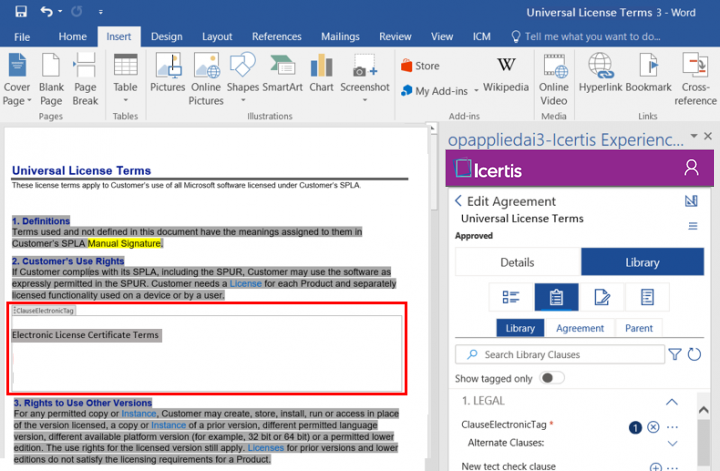The image size is (720, 471).
Task: Add the New tect check clause
Action: tap(656, 467)
